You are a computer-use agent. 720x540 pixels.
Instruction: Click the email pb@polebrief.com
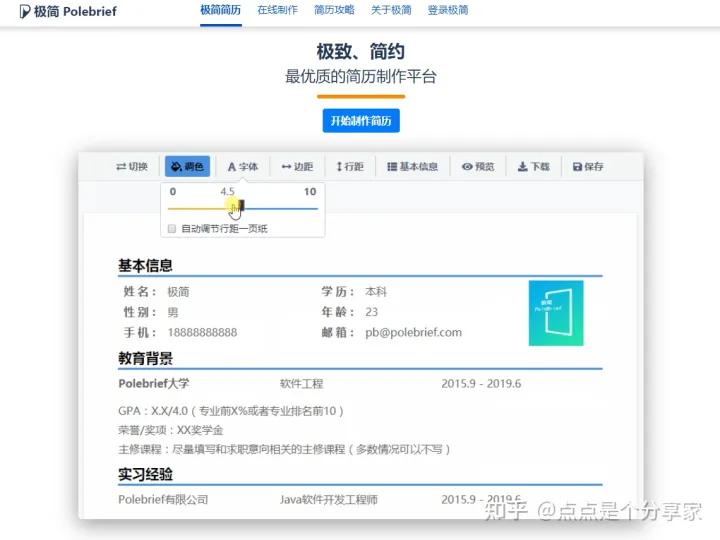click(413, 332)
